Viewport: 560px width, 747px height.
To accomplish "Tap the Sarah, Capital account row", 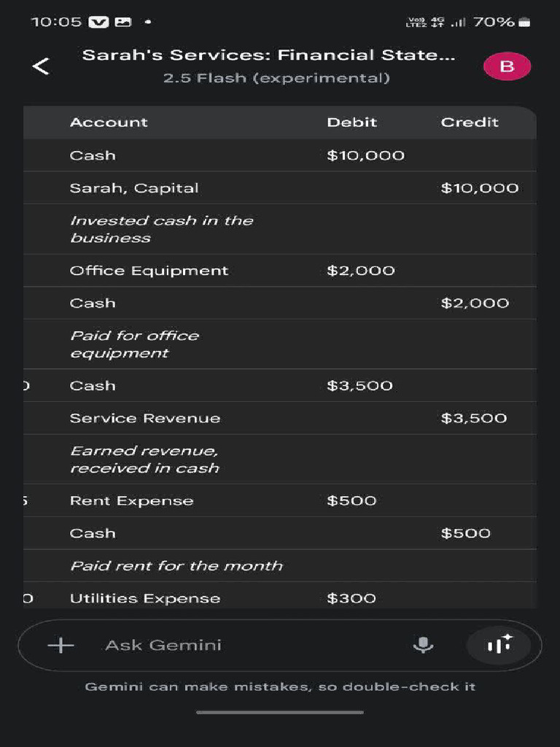I will click(134, 188).
